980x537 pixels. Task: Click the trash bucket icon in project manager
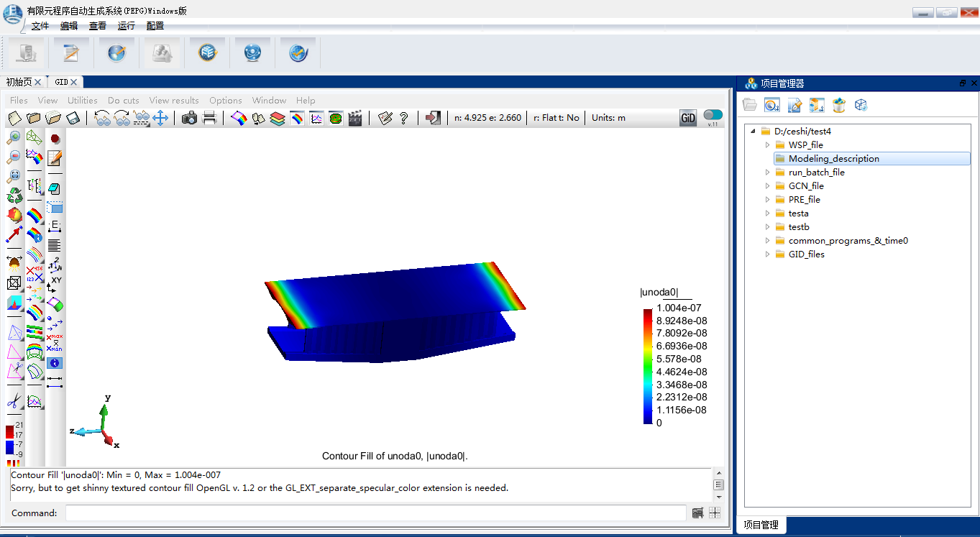[839, 106]
